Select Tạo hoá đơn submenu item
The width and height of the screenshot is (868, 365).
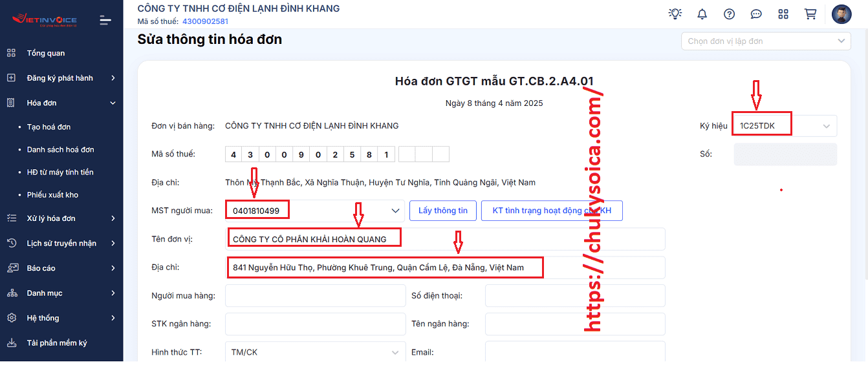49,127
